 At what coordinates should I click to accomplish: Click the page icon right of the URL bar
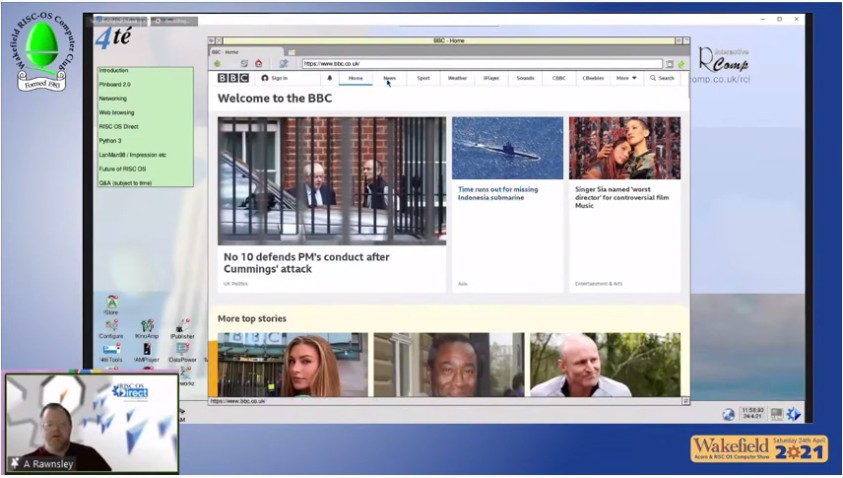tap(669, 64)
